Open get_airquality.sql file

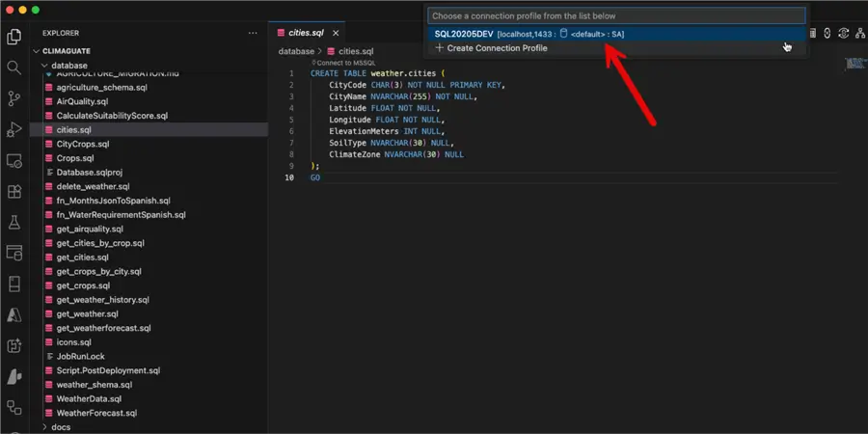tap(90, 230)
